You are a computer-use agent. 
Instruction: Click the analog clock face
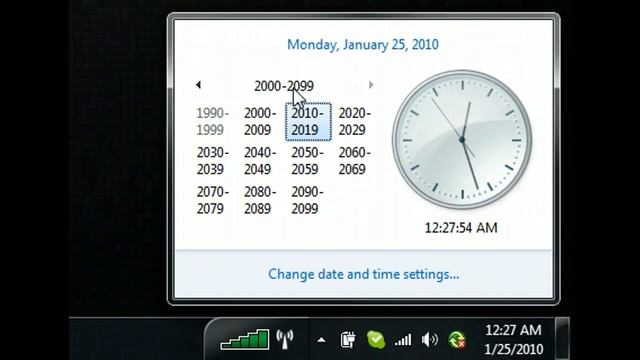point(462,140)
